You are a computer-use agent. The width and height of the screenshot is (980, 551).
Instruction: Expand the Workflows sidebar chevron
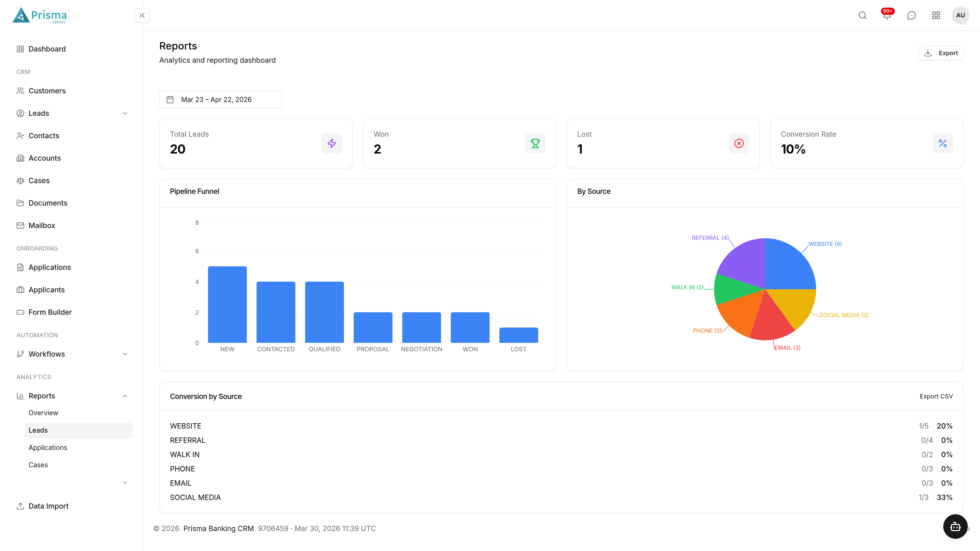tap(125, 354)
